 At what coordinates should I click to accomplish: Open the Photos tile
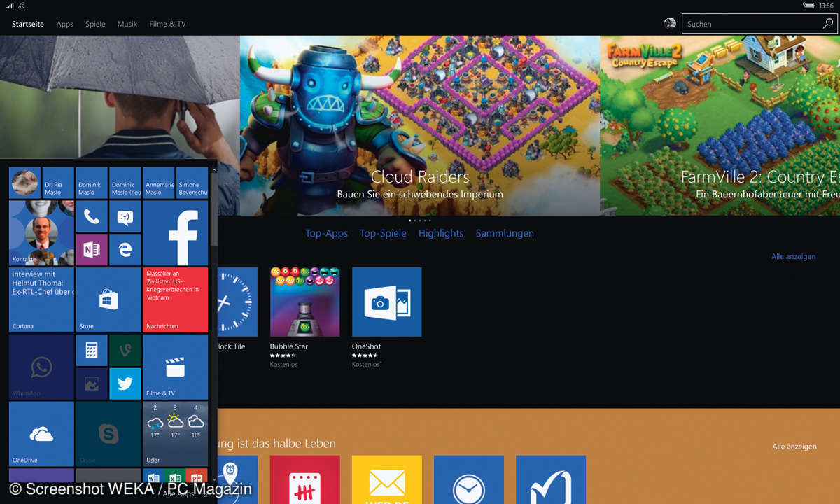pyautogui.click(x=92, y=384)
